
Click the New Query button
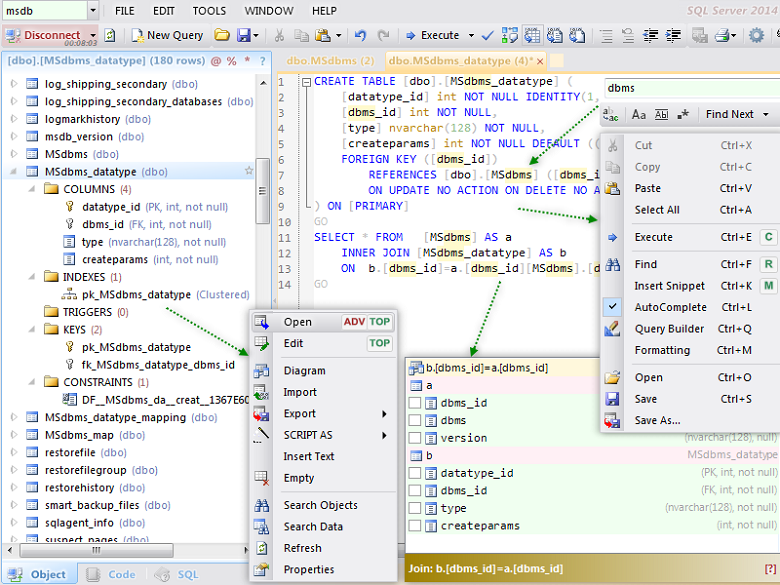coord(166,36)
